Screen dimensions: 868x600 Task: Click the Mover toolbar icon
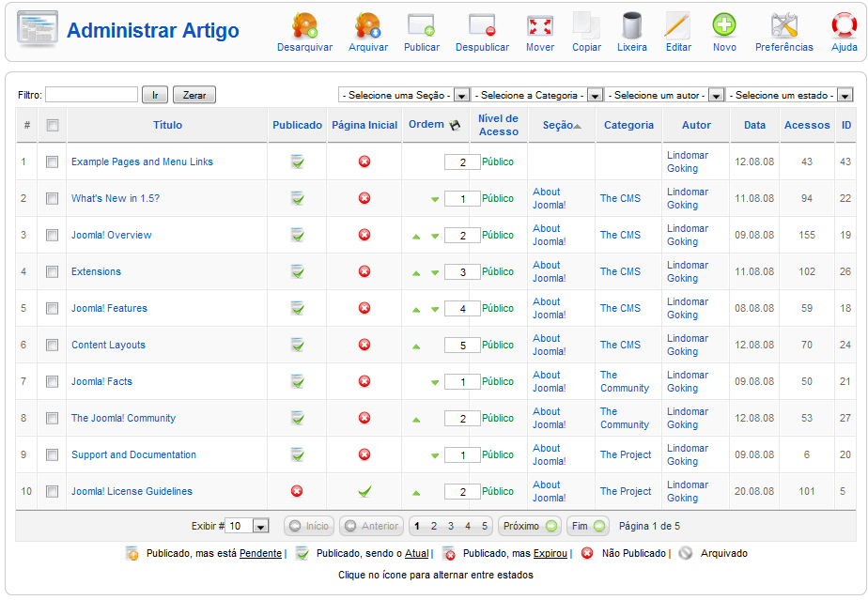tap(540, 25)
